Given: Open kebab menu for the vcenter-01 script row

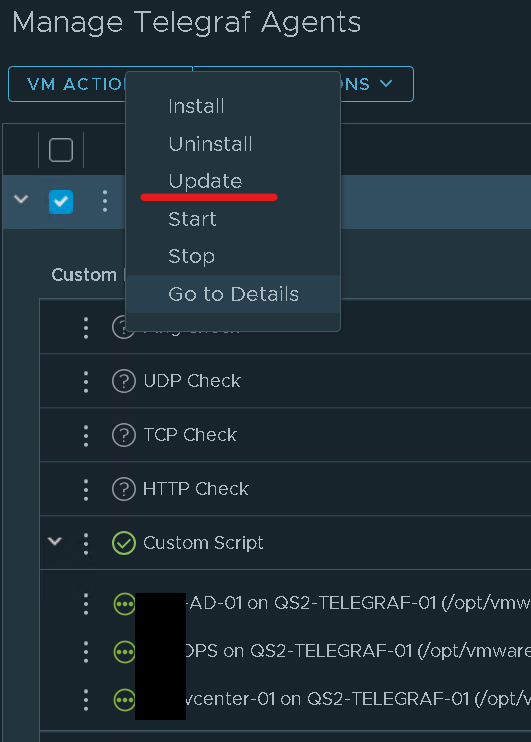Looking at the screenshot, I should point(86,699).
